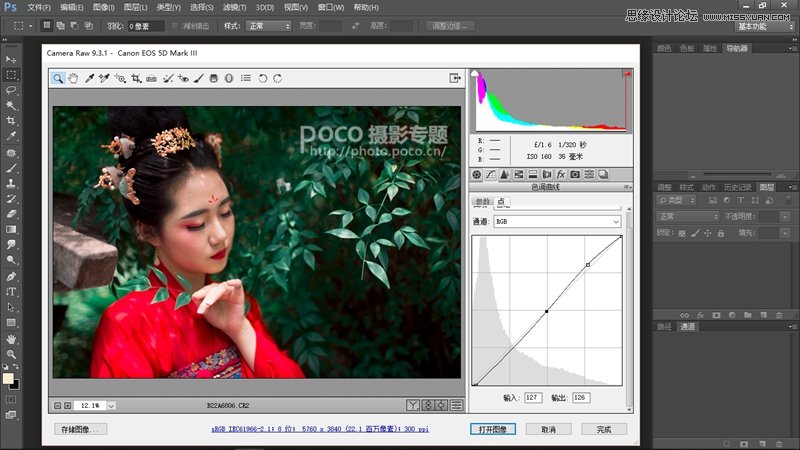800x450 pixels.
Task: Toggle highlight clipping warning in histogram
Action: coord(628,74)
